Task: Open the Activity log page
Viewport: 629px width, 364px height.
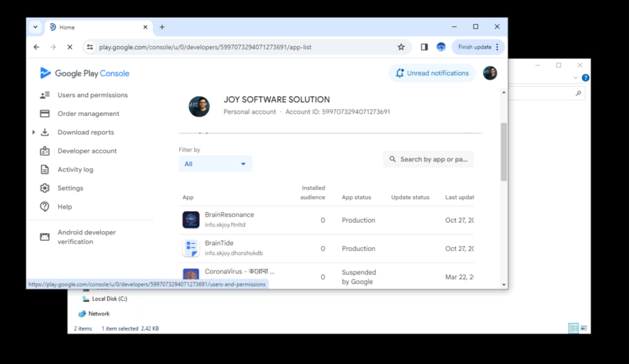Action: 75,169
